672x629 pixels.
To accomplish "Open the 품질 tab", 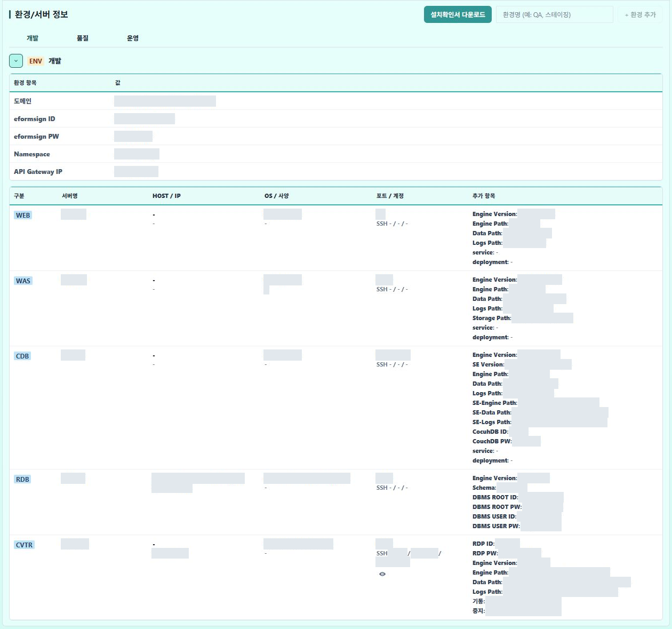I will coord(83,38).
